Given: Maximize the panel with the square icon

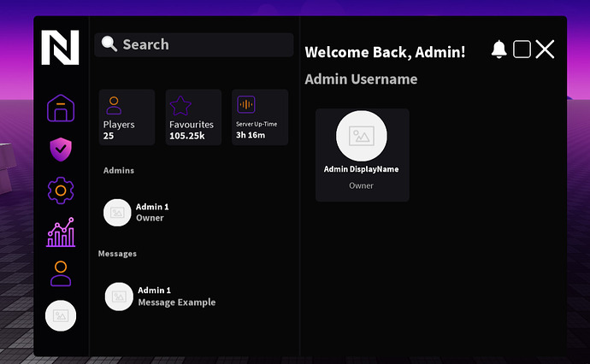Looking at the screenshot, I should [522, 50].
